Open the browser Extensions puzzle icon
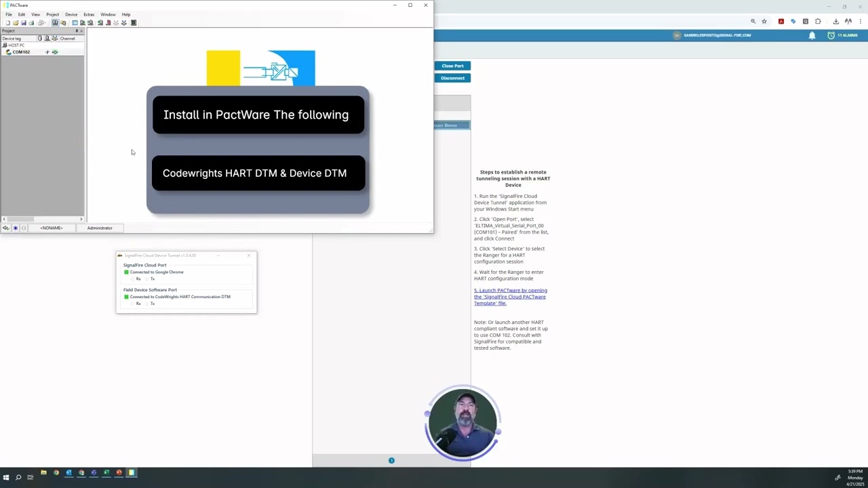The image size is (868, 488). tap(818, 22)
